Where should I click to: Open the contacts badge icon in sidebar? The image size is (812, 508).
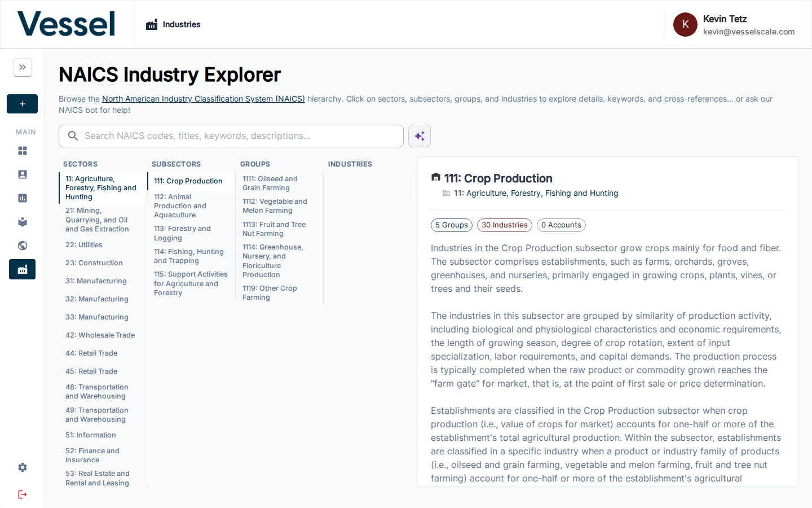point(23,174)
